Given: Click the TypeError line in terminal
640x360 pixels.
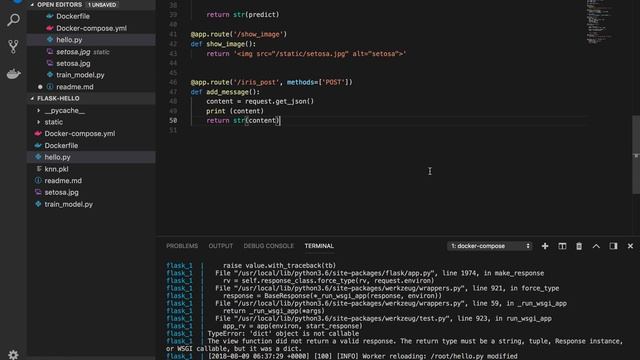Looking at the screenshot, I should 283,333.
